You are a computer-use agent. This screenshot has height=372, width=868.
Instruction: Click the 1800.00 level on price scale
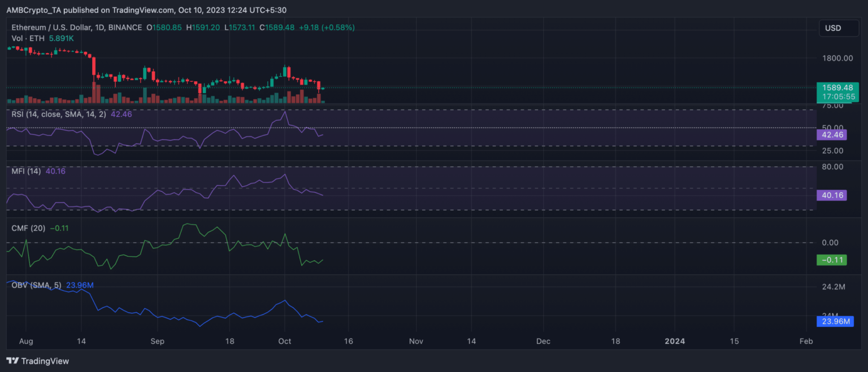837,58
